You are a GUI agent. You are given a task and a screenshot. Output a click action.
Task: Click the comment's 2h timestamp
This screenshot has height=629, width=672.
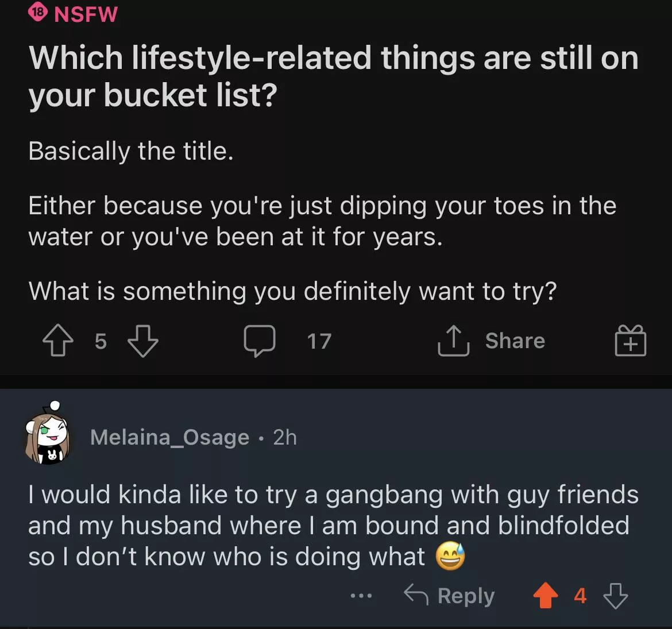point(285,438)
